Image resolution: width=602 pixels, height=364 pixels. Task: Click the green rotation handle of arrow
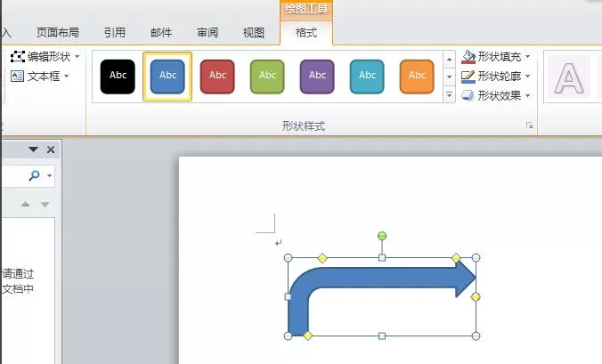click(382, 236)
